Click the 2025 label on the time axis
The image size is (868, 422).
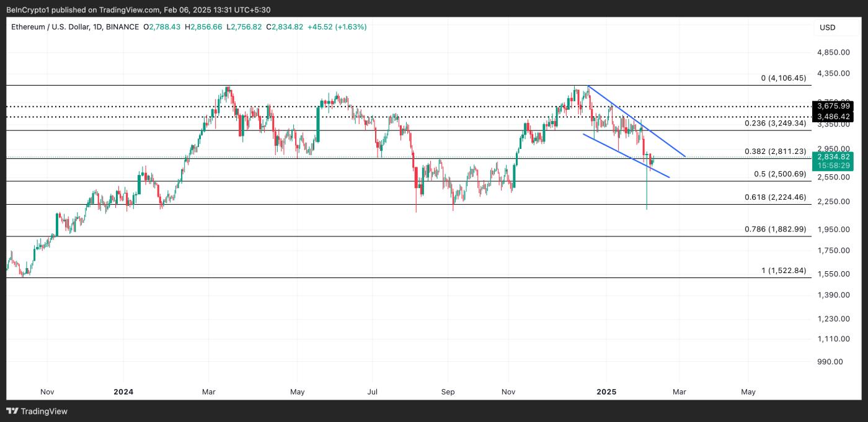coord(606,392)
